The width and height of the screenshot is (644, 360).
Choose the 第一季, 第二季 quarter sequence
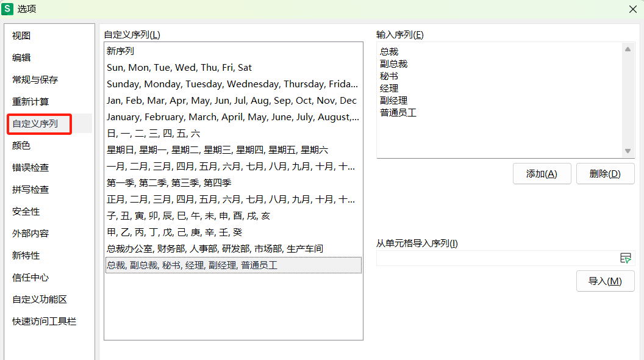pyautogui.click(x=169, y=183)
